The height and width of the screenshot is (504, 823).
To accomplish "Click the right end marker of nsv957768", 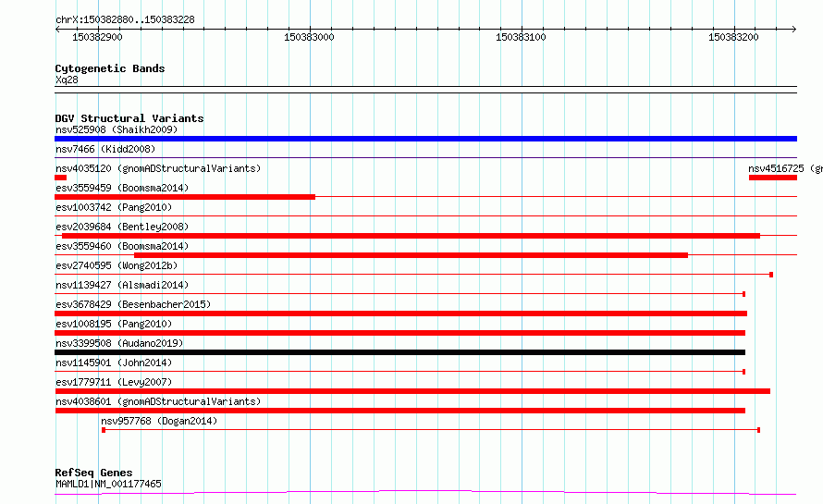I will click(x=759, y=430).
